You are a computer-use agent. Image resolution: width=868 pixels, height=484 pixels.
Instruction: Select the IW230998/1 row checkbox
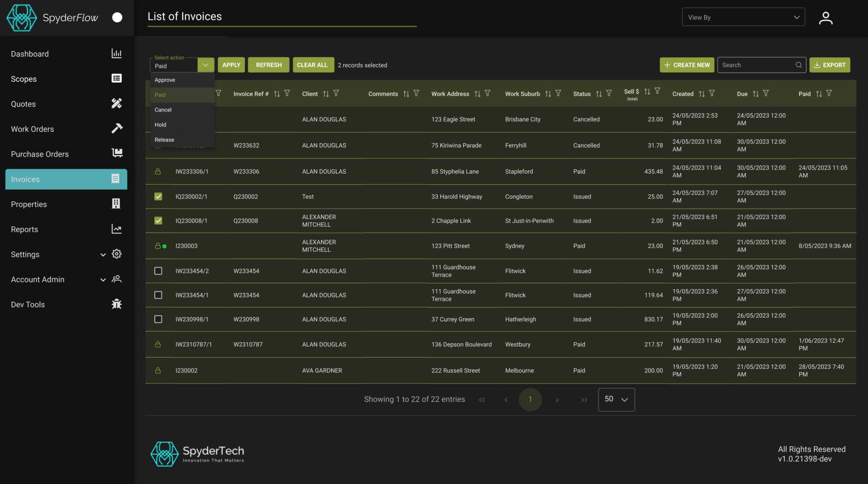tap(158, 319)
